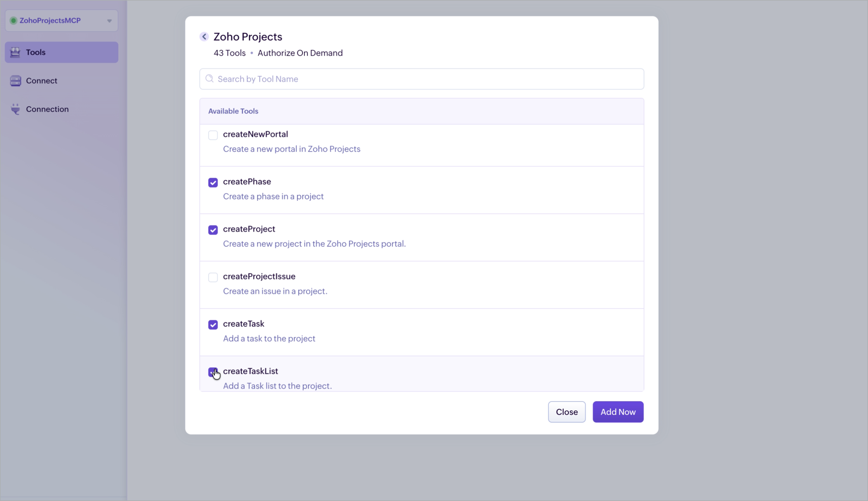This screenshot has width=868, height=501.
Task: Click the Tools sidebar icon
Action: click(15, 52)
